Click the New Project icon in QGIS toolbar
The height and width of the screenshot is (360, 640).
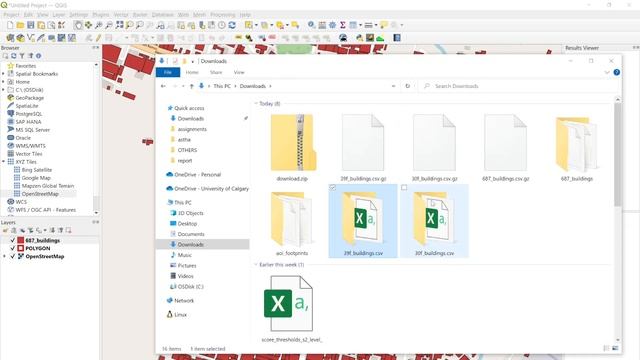click(10, 25)
